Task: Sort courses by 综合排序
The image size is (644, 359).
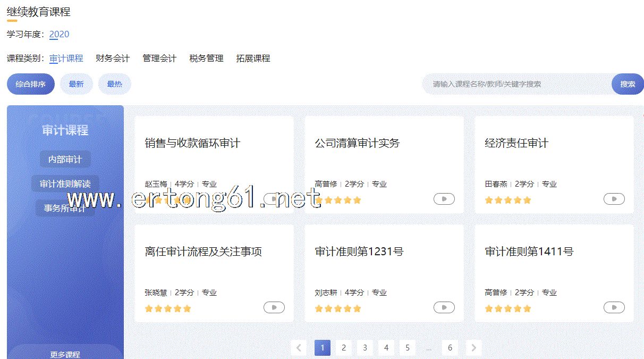Action: [x=31, y=84]
